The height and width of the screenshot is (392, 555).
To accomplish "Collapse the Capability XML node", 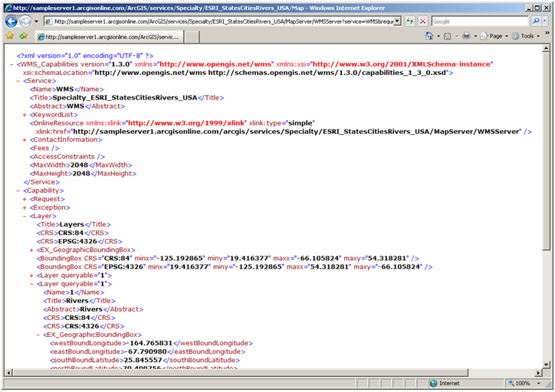I will coord(18,190).
